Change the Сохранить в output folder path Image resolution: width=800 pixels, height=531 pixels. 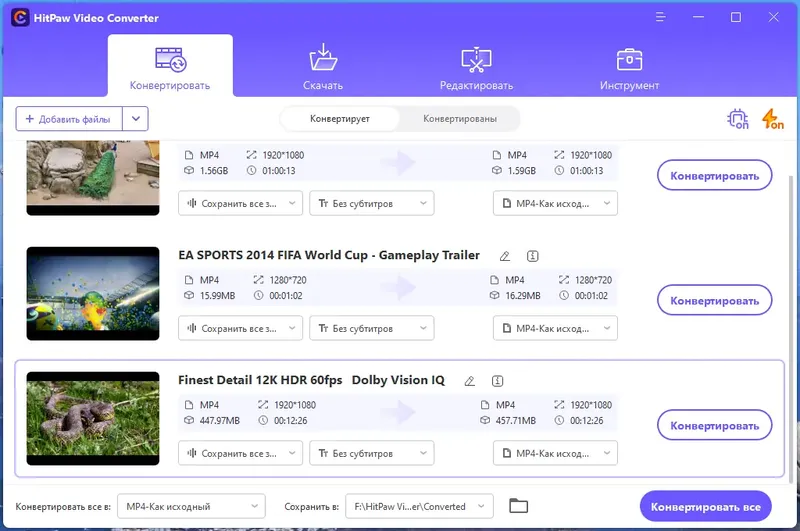(x=419, y=507)
